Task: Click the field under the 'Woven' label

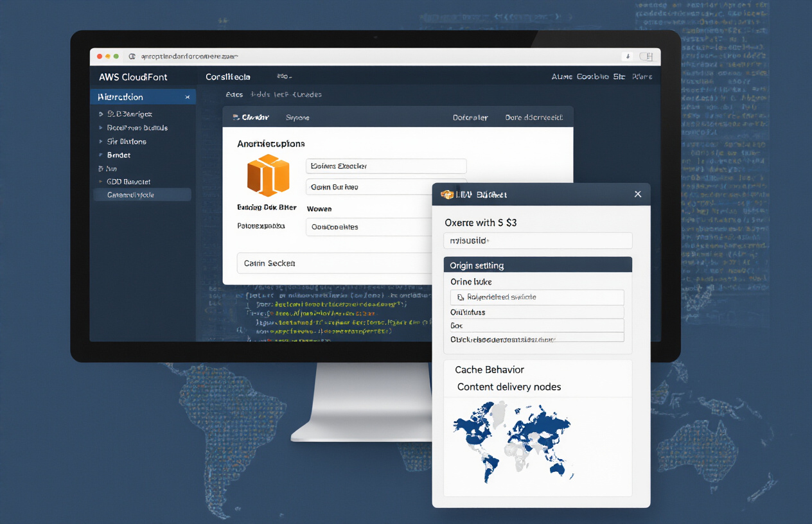Action: pos(369,227)
